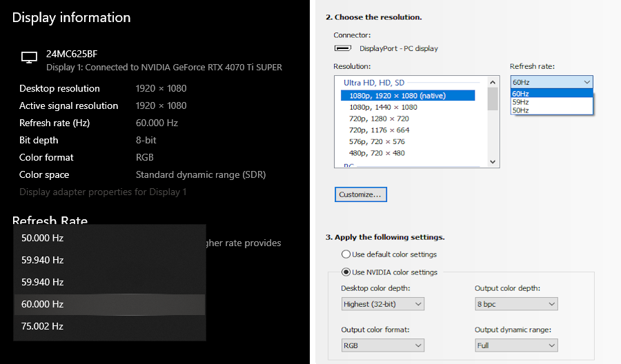
Task: Click the RGB Color format value
Action: point(145,157)
